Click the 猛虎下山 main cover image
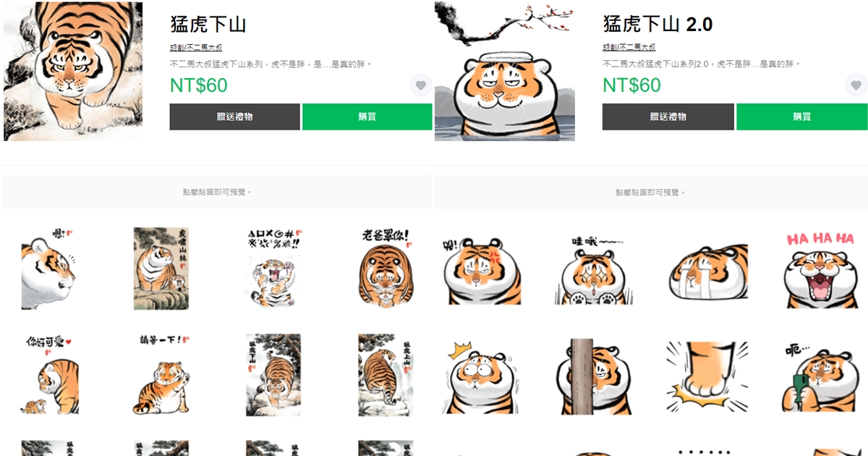 tap(73, 71)
